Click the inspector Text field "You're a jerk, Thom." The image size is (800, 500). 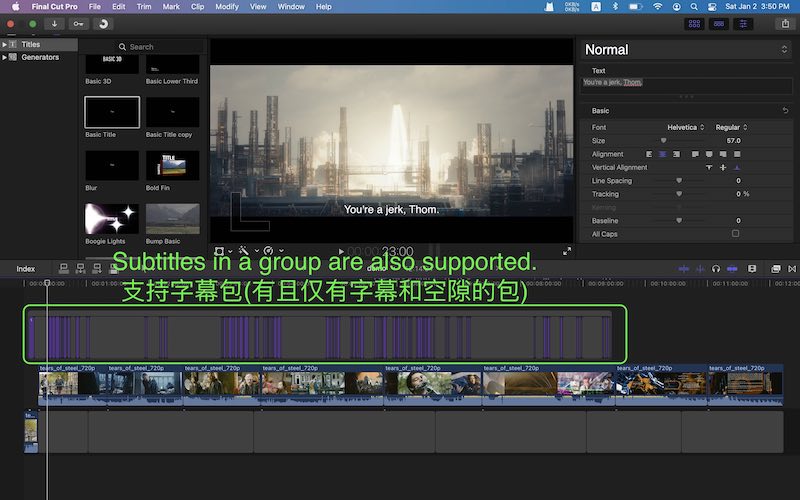686,86
